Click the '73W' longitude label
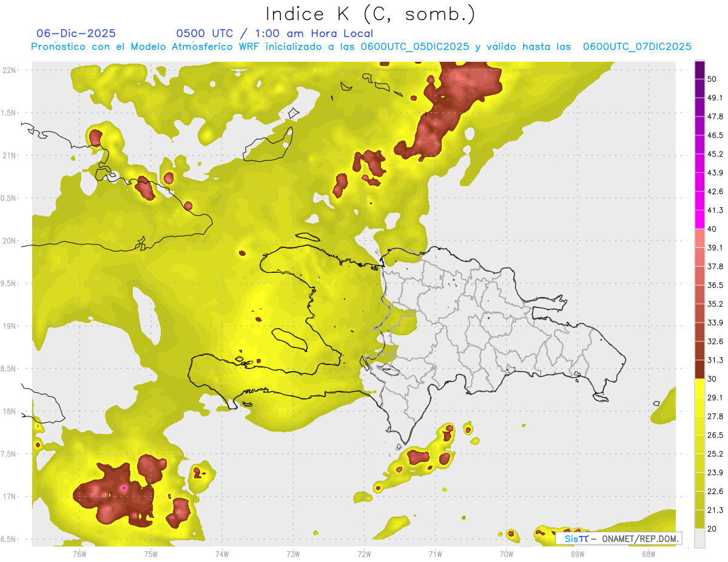Screen dimensions: 728x562 [293, 554]
